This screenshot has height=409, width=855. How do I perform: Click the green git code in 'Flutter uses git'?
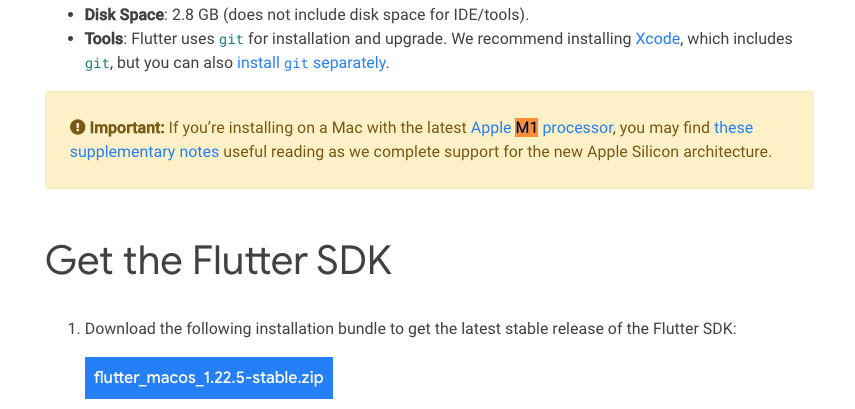(x=232, y=40)
